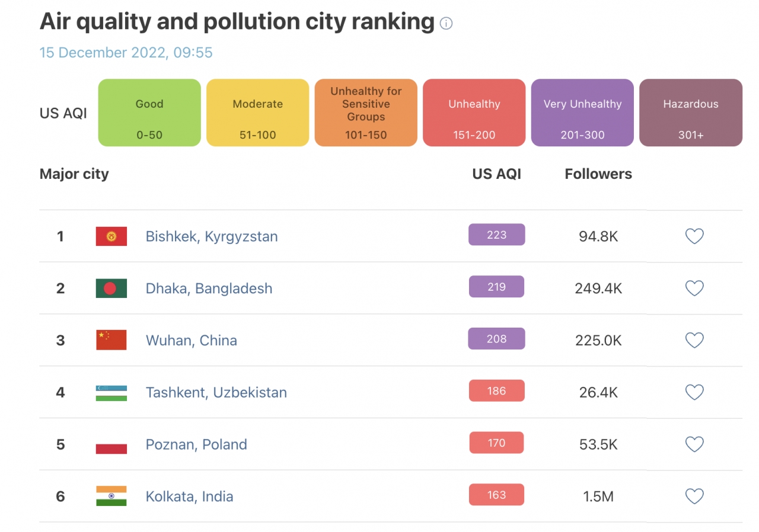The width and height of the screenshot is (759, 532).
Task: Click the green Good 0-50 swatch
Action: (x=149, y=113)
